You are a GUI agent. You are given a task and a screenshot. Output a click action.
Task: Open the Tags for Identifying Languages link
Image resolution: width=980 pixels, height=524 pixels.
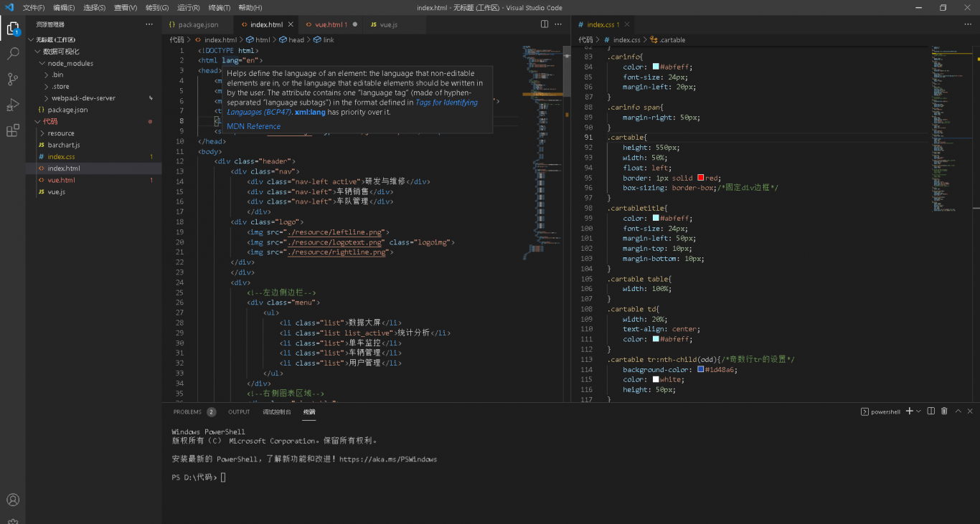tap(352, 108)
